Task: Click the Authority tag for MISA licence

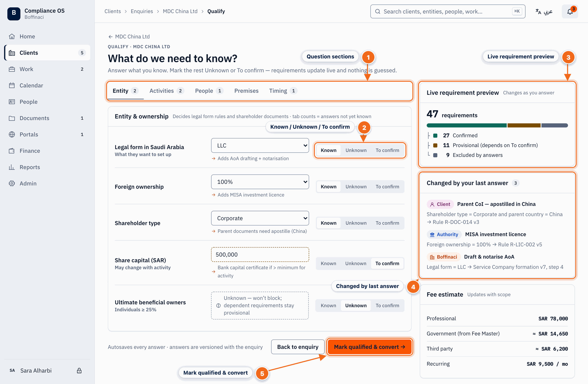Action: pyautogui.click(x=444, y=234)
